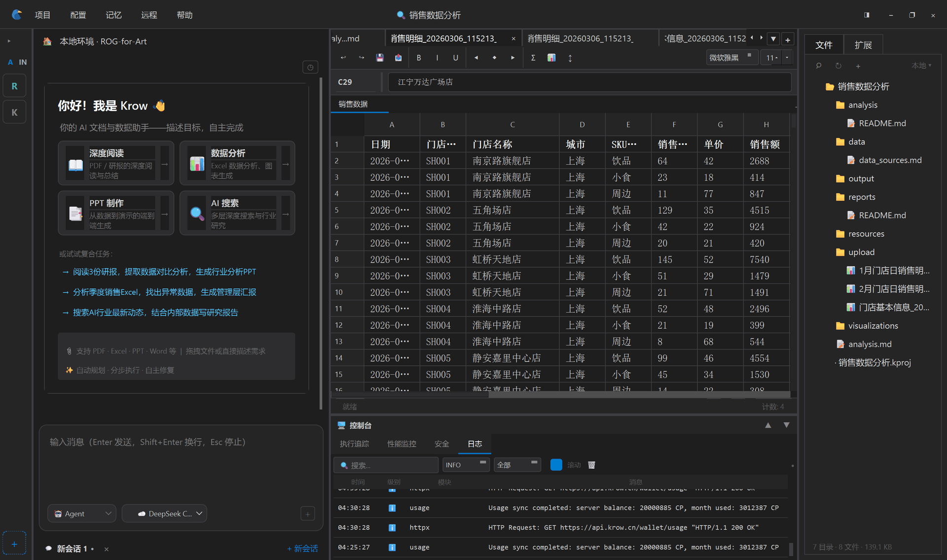
Task: Click the refresh icon in file panel
Action: tap(838, 66)
